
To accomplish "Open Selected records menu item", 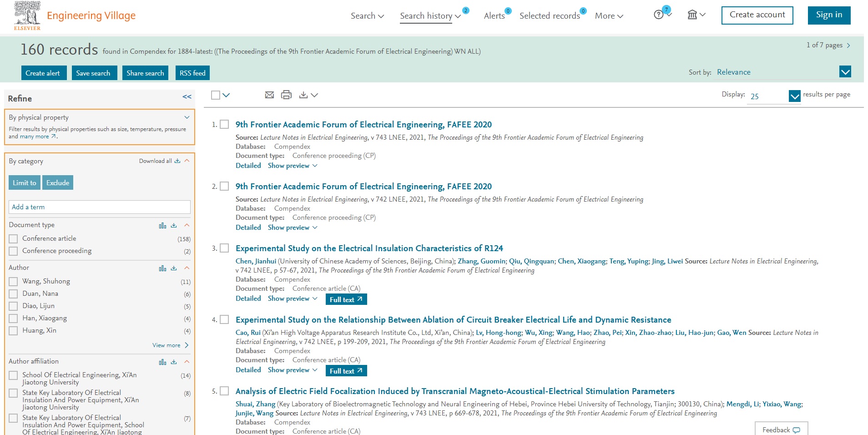I will coord(550,16).
